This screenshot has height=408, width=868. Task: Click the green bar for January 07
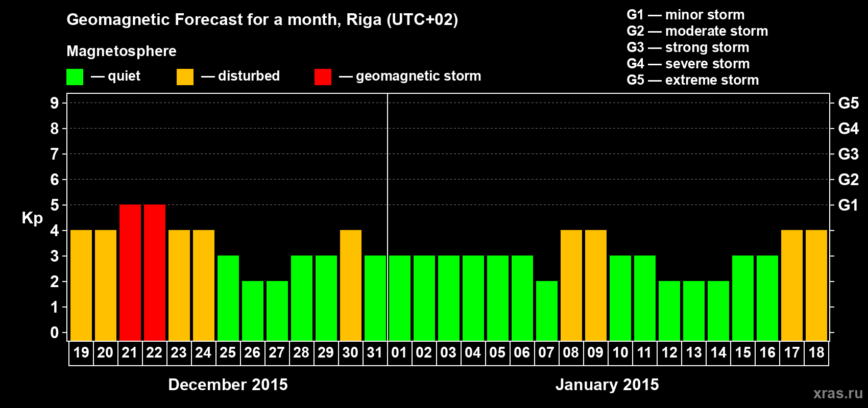547,311
